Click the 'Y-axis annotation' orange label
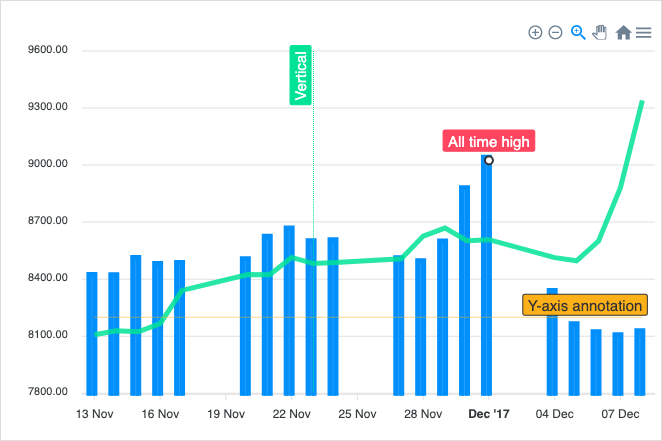The width and height of the screenshot is (662, 441). point(586,306)
